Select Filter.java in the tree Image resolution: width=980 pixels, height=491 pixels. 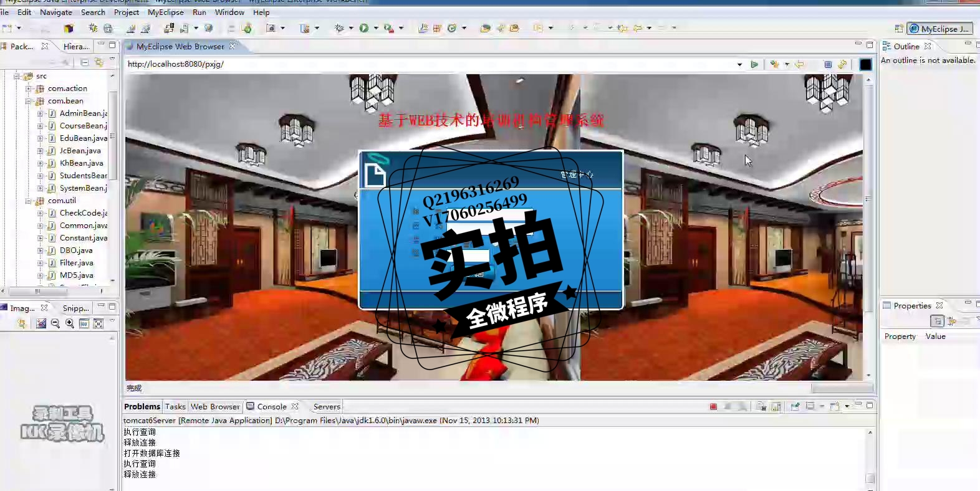point(76,263)
